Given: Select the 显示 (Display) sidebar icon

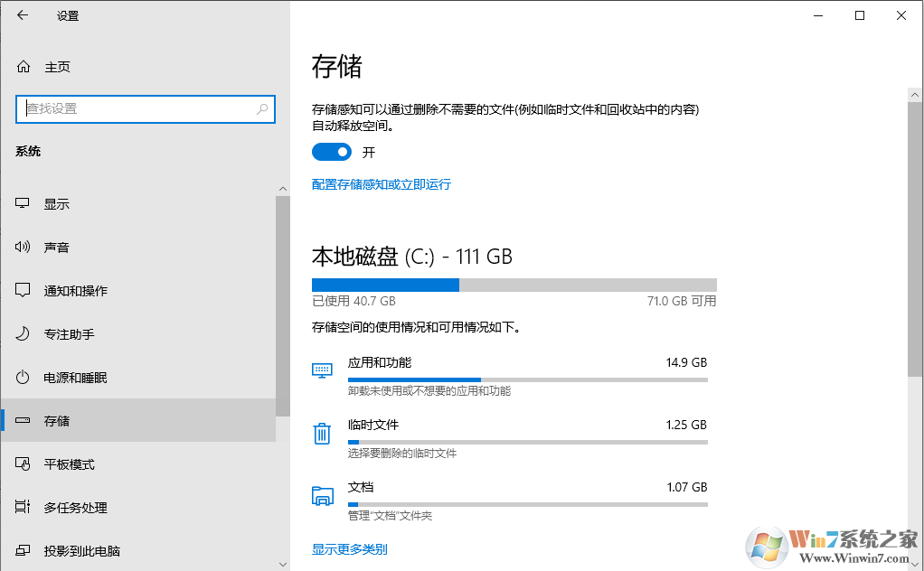Looking at the screenshot, I should coord(22,203).
